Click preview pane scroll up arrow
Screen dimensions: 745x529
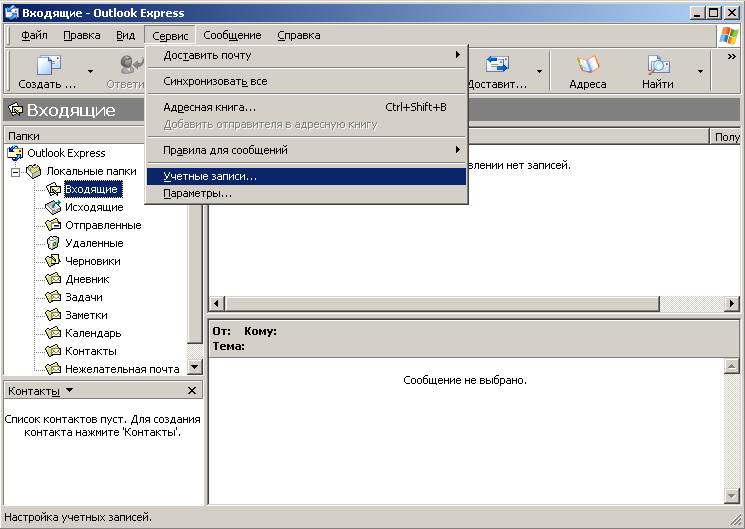[731, 366]
